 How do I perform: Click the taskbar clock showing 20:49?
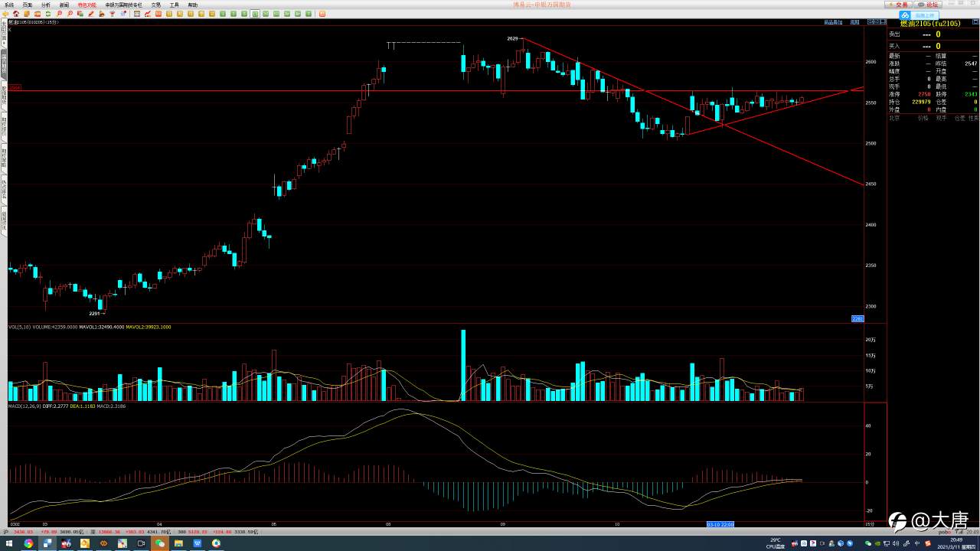[955, 540]
